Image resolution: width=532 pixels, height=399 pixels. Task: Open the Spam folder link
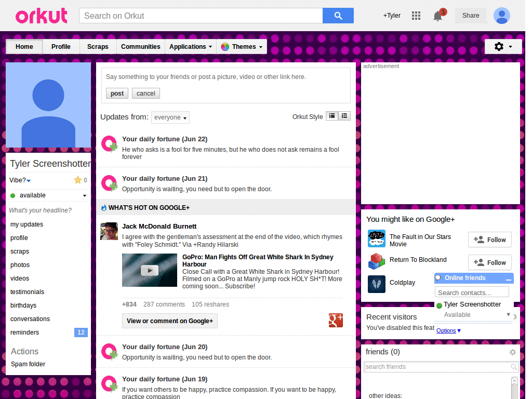pos(28,364)
